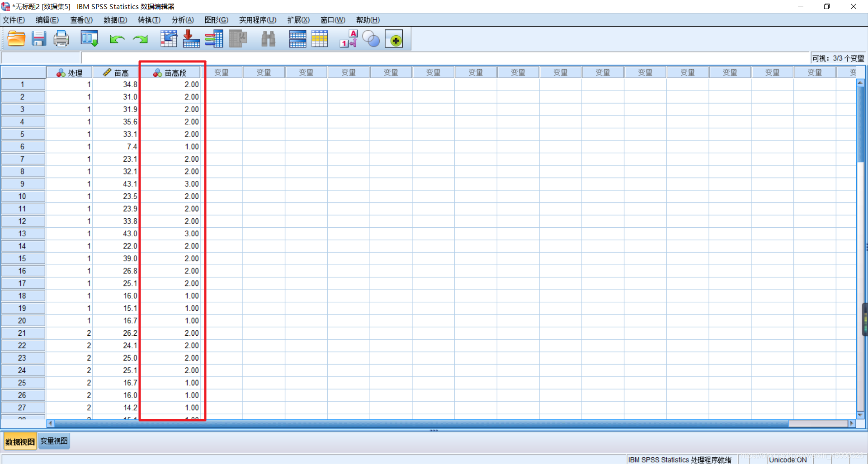The height and width of the screenshot is (464, 868).
Task: Open the 编辑(E) menu
Action: point(47,20)
